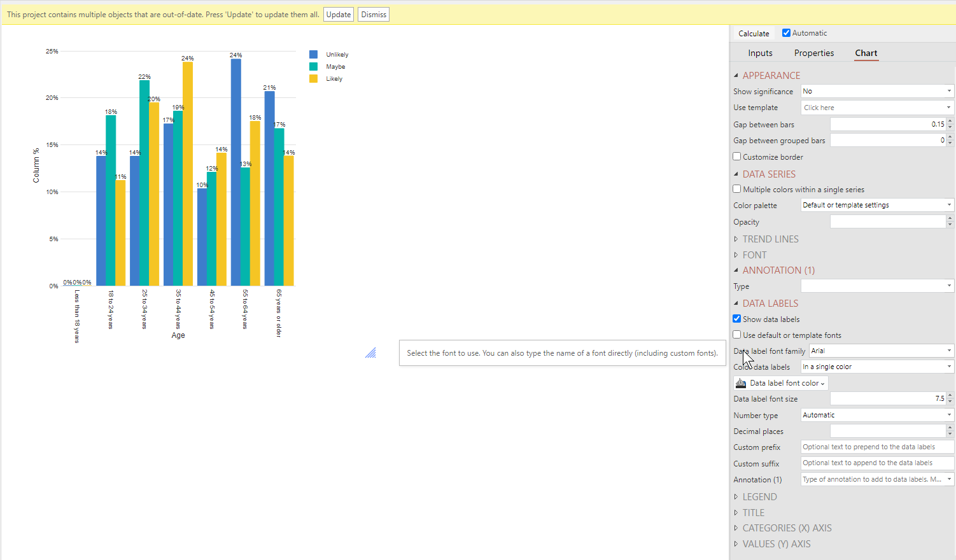Screen dimensions: 956x560
Task: Click the Data label font color paint icon
Action: click(740, 383)
